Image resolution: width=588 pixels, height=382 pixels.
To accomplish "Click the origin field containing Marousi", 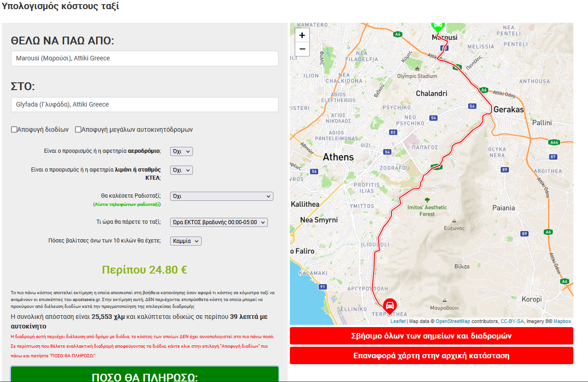I will pos(144,59).
